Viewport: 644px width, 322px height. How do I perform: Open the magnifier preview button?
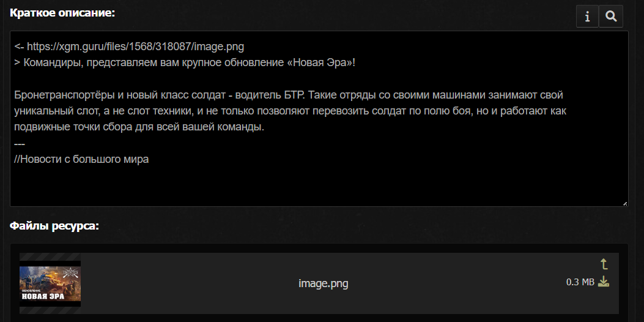610,17
